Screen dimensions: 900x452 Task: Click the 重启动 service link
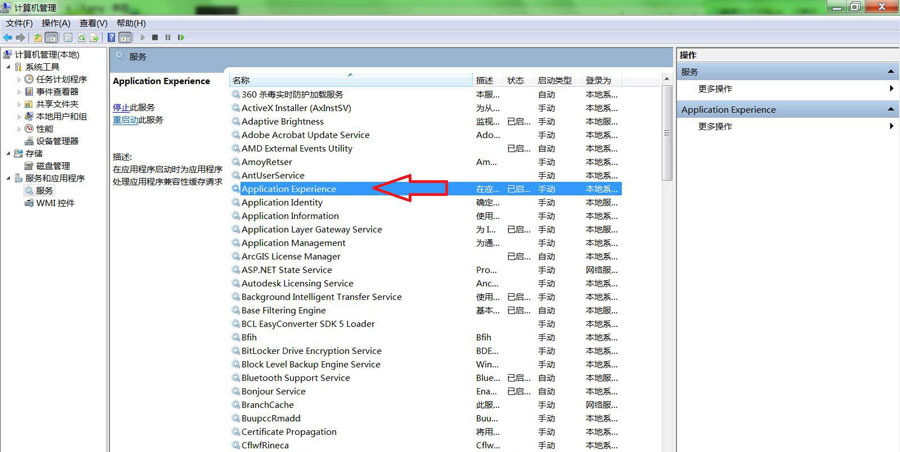(x=125, y=120)
